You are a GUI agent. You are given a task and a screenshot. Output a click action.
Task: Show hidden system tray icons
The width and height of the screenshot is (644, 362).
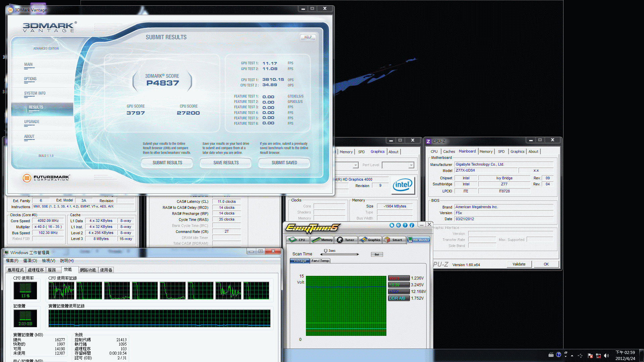coord(572,356)
